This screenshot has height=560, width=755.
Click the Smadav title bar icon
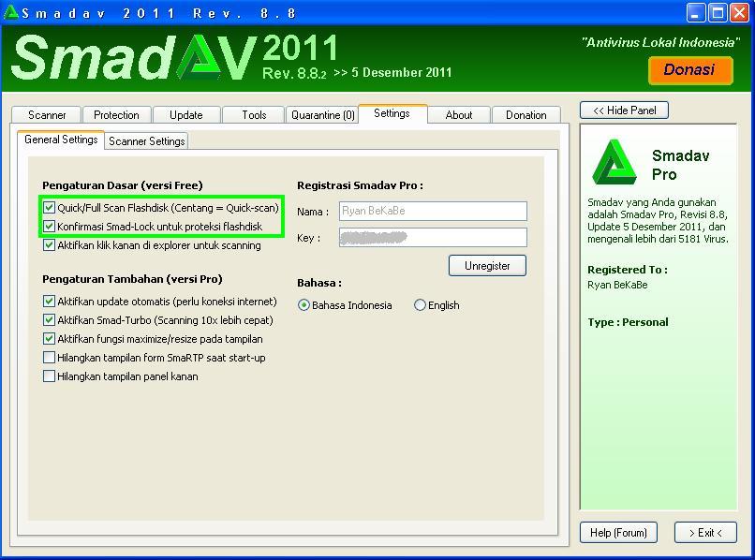10,12
